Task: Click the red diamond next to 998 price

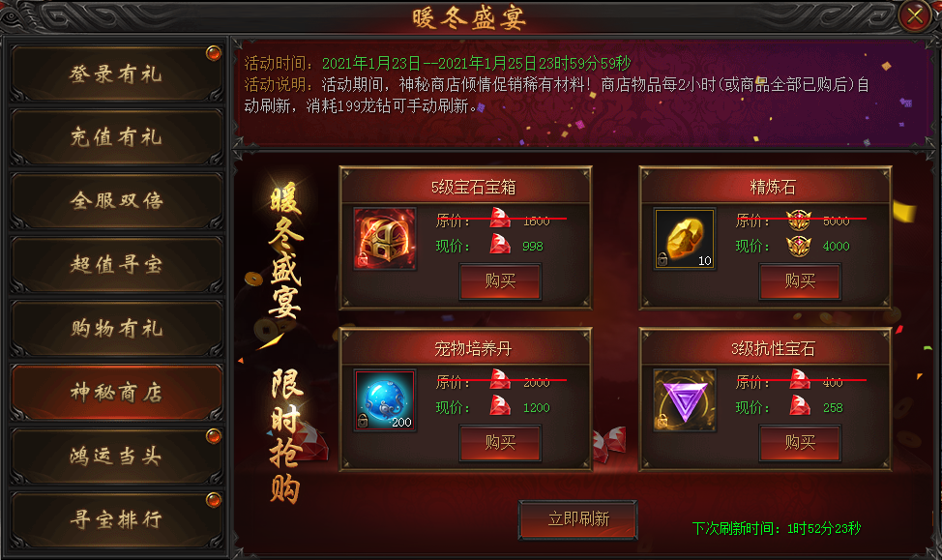Action: click(500, 244)
